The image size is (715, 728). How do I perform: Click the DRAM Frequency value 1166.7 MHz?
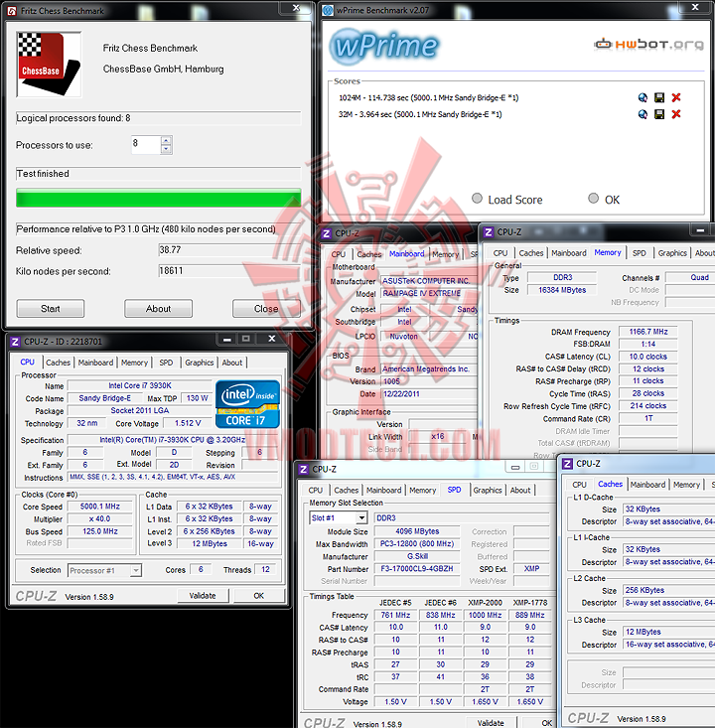click(648, 332)
